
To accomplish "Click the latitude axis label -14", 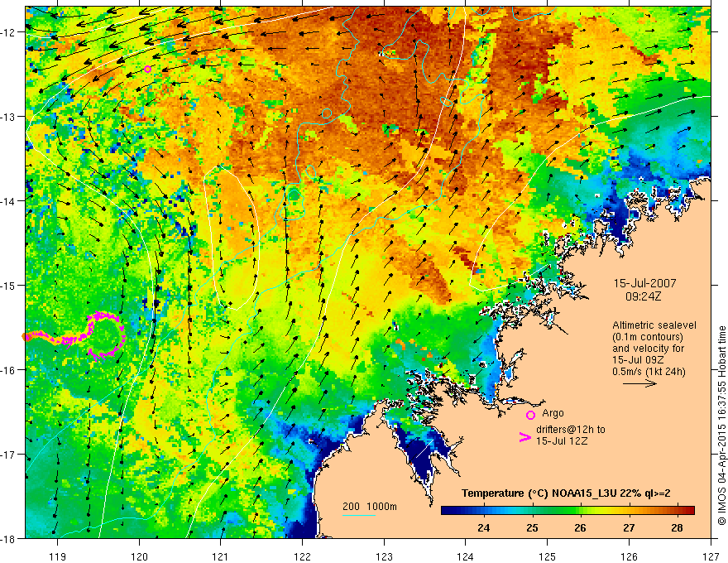I will click(9, 201).
